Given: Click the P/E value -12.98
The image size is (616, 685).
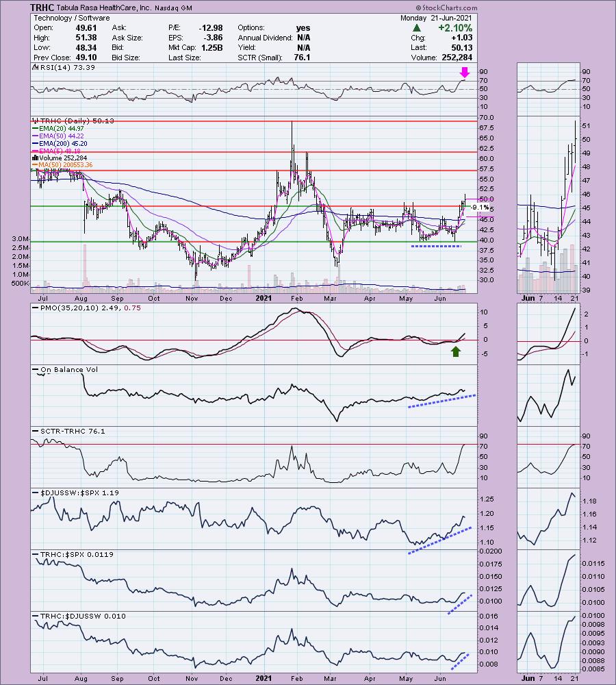Looking at the screenshot, I should coord(210,27).
